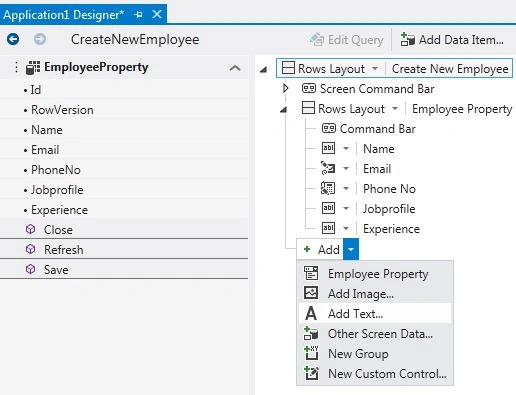Click the Edit Query icon
516x395 pixels.
point(317,40)
